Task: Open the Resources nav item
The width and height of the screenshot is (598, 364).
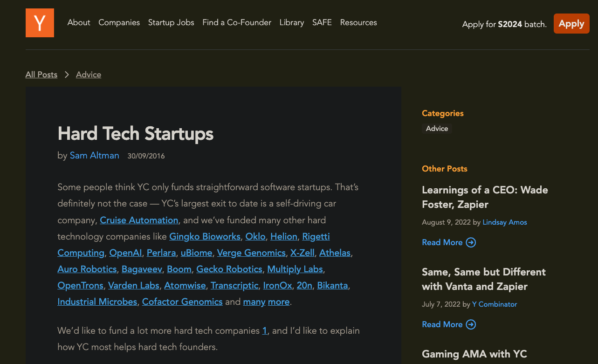Action: coord(358,22)
